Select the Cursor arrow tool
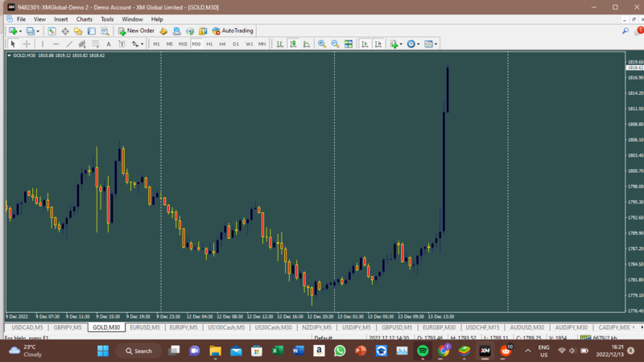This screenshot has width=644, height=362. 13,44
